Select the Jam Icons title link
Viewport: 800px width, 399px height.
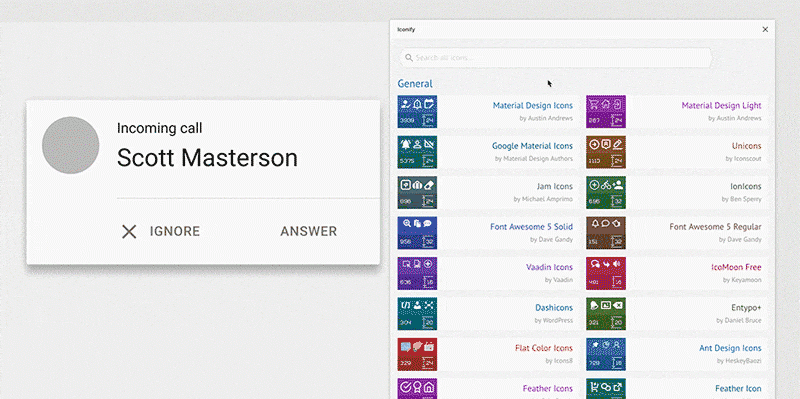coord(555,186)
